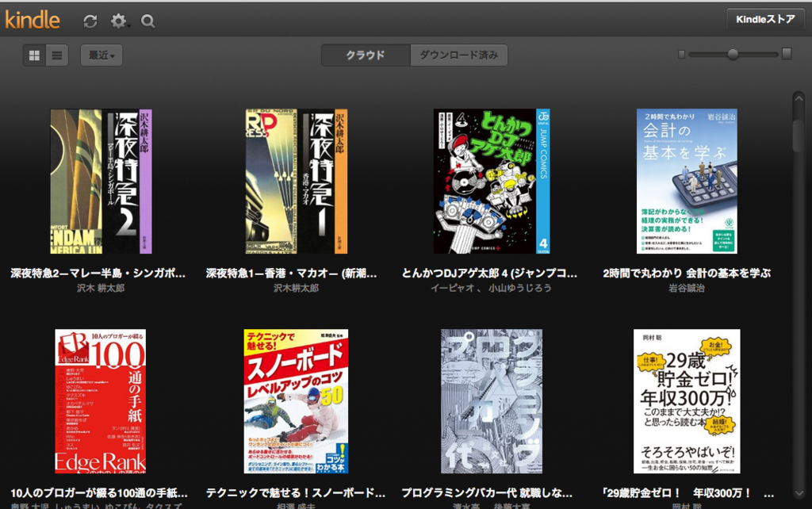Click title 10人のブロガーが綴る100通の手紙…

pyautogui.click(x=99, y=493)
